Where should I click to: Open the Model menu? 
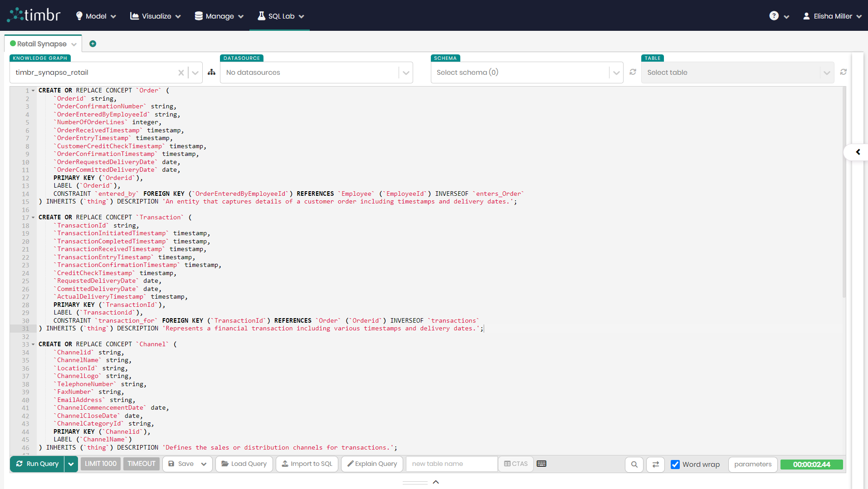96,16
